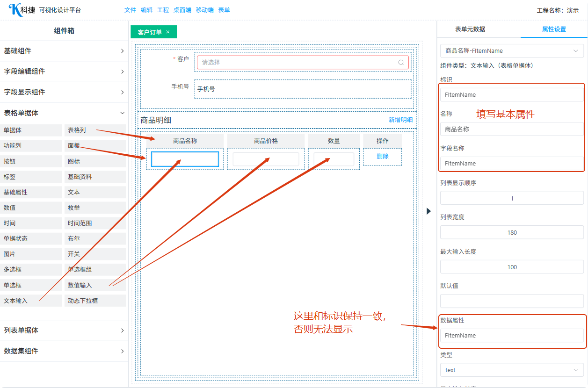Screen dimensions: 588x388
Task: Pick the 开关 component from the toolbox
Action: click(95, 254)
